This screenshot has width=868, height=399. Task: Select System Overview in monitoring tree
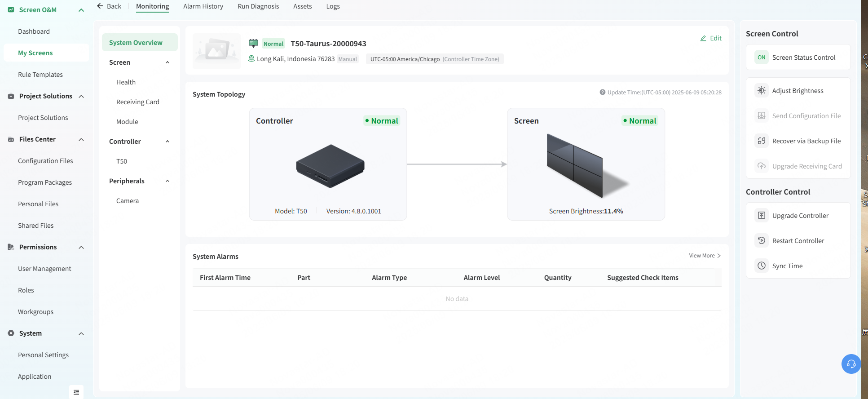tap(140, 42)
